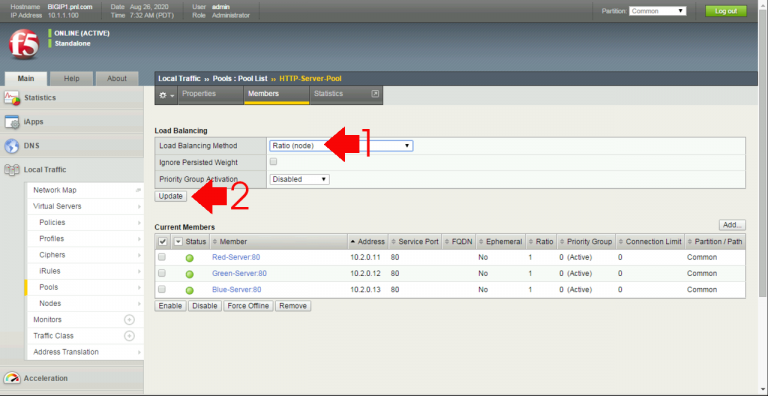The width and height of the screenshot is (768, 396).
Task: Switch to the Help tab
Action: pyautogui.click(x=72, y=78)
